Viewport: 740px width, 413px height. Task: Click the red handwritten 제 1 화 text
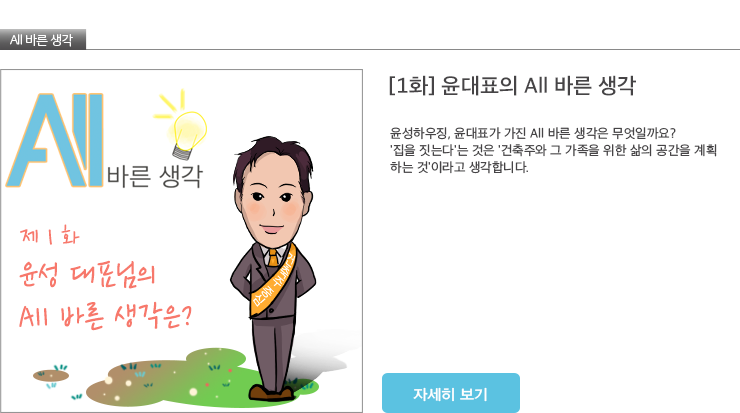pyautogui.click(x=50, y=236)
